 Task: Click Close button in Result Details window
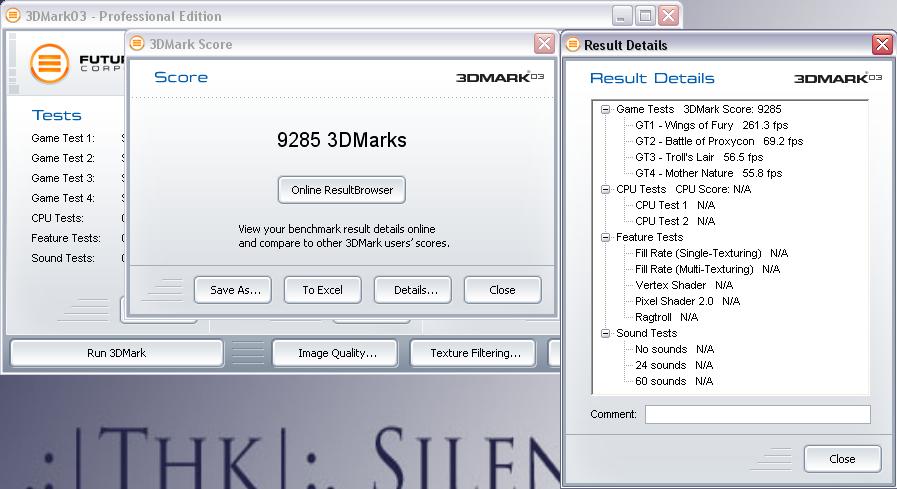pyautogui.click(x=842, y=459)
